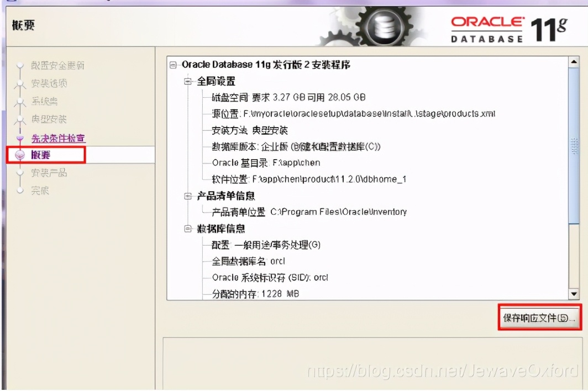Viewport: 588px width, 391px height.
Task: Click the scrollbar down arrow
Action: [574, 294]
